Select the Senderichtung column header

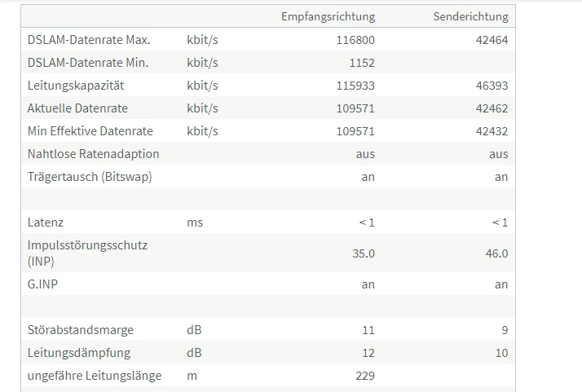pos(470,16)
